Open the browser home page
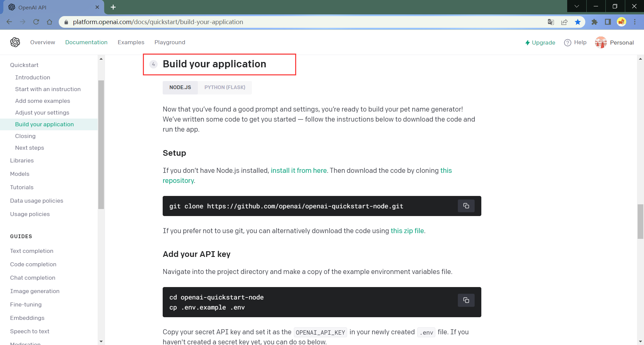Image resolution: width=644 pixels, height=345 pixels. coord(50,22)
